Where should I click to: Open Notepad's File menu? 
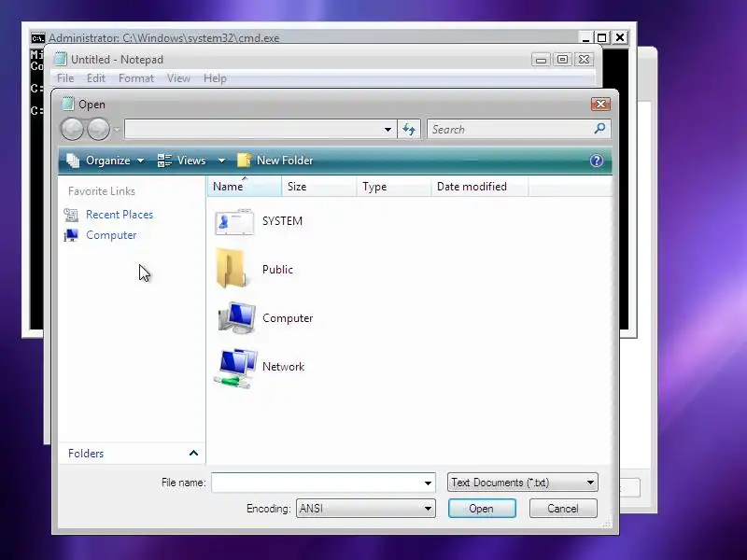tap(65, 78)
